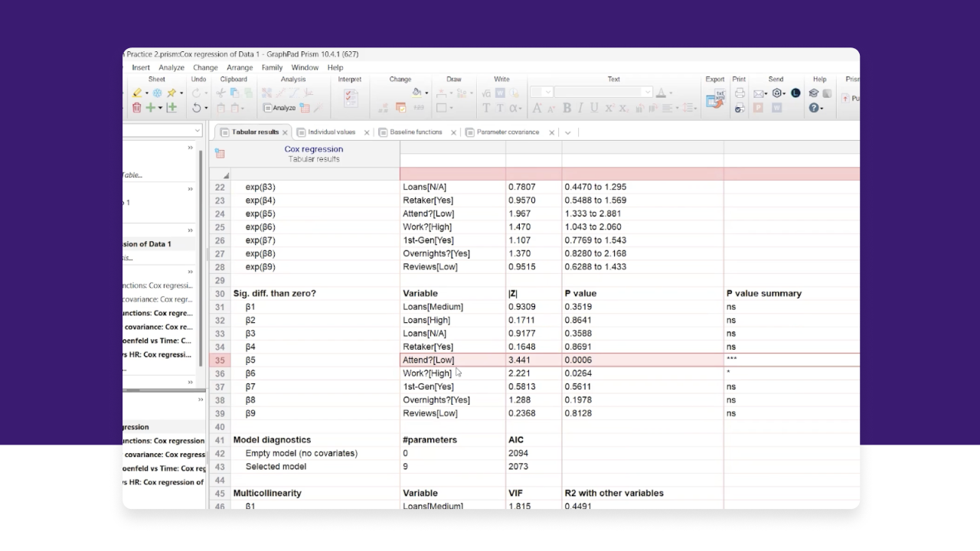
Task: Click the snowflake freeze sheet icon
Action: click(x=158, y=93)
